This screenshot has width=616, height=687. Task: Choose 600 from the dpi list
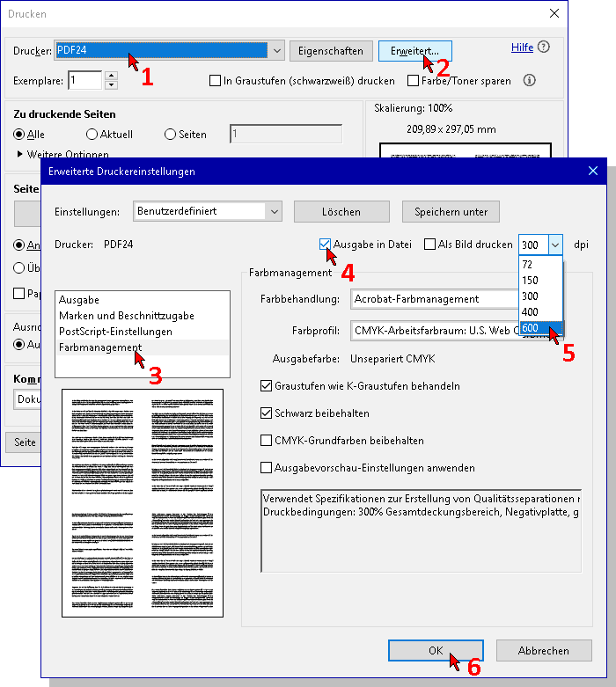pyautogui.click(x=530, y=329)
